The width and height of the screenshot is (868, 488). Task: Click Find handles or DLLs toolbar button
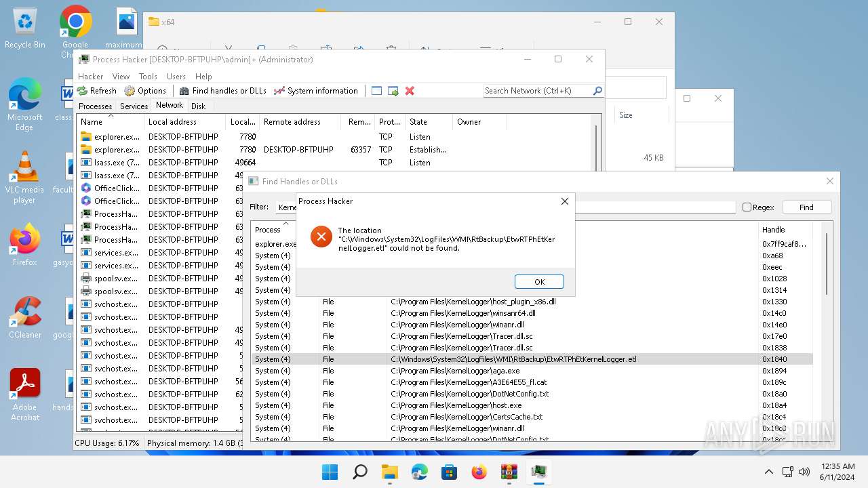point(223,90)
